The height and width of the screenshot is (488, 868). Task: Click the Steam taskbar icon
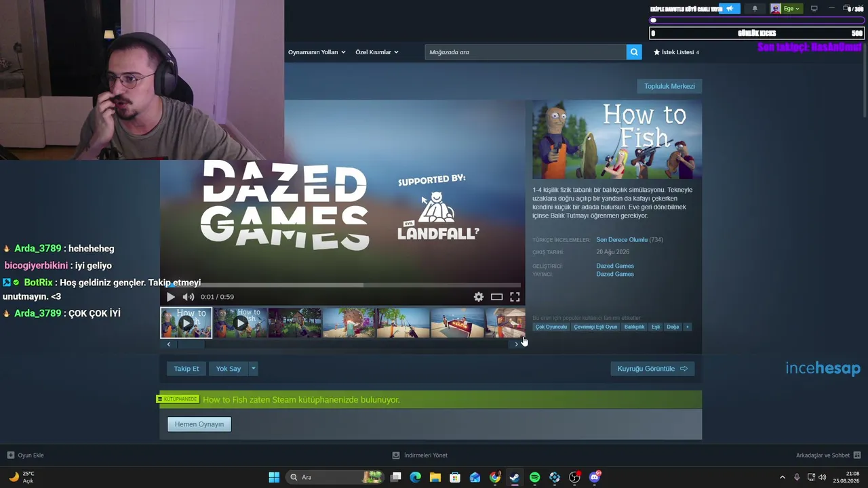515,477
